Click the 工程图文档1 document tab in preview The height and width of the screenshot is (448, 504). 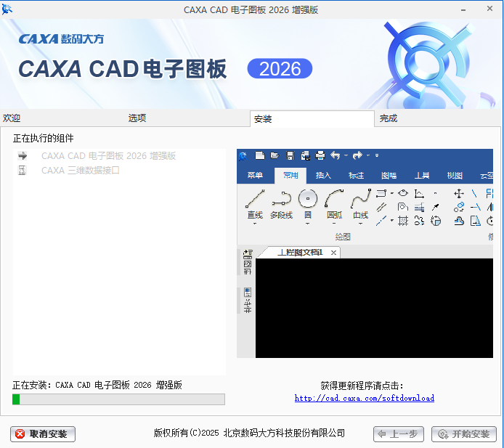coord(300,253)
